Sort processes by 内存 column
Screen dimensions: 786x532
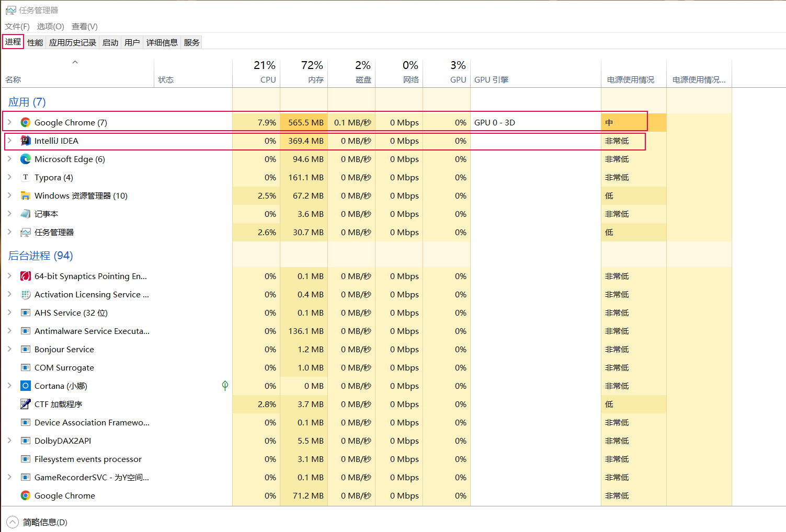coord(304,73)
